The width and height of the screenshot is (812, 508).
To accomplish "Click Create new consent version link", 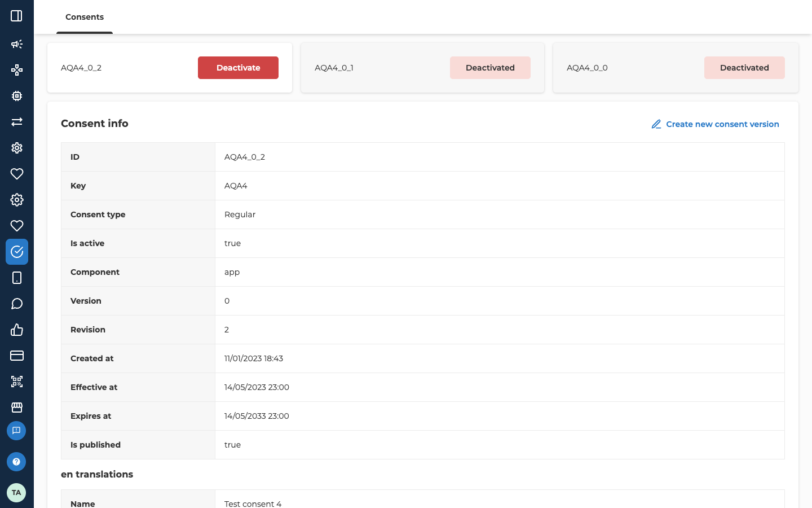I will click(715, 124).
